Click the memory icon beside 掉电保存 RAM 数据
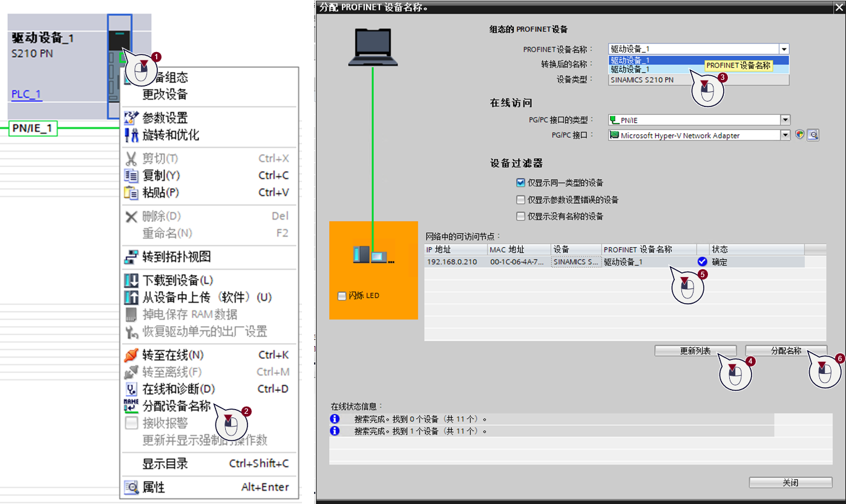This screenshot has width=846, height=504. pos(131,315)
